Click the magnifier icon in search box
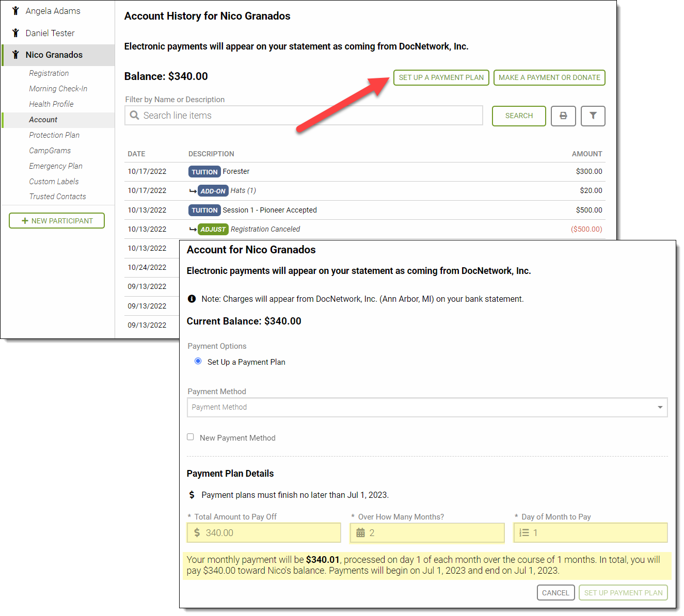Screen dimensions: 684x616 [135, 116]
